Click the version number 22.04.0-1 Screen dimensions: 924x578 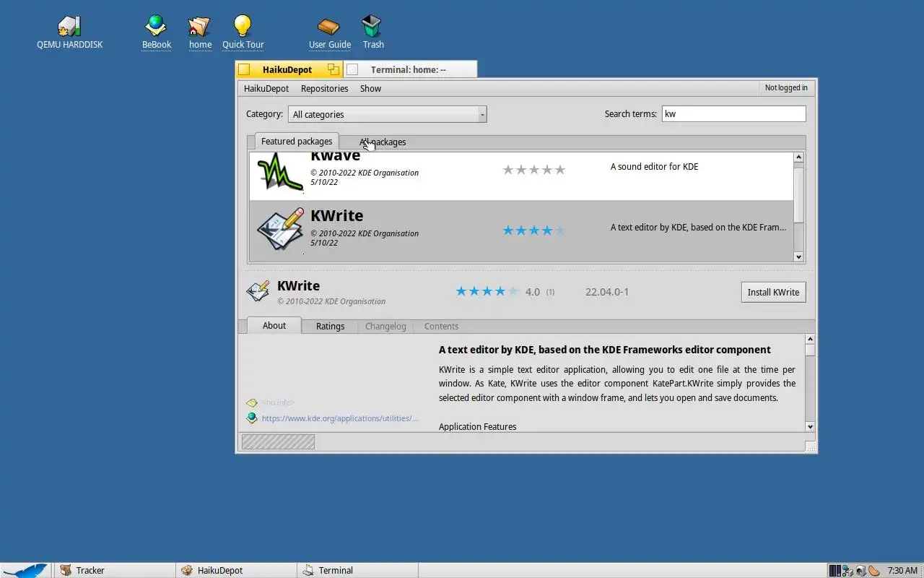pyautogui.click(x=607, y=292)
